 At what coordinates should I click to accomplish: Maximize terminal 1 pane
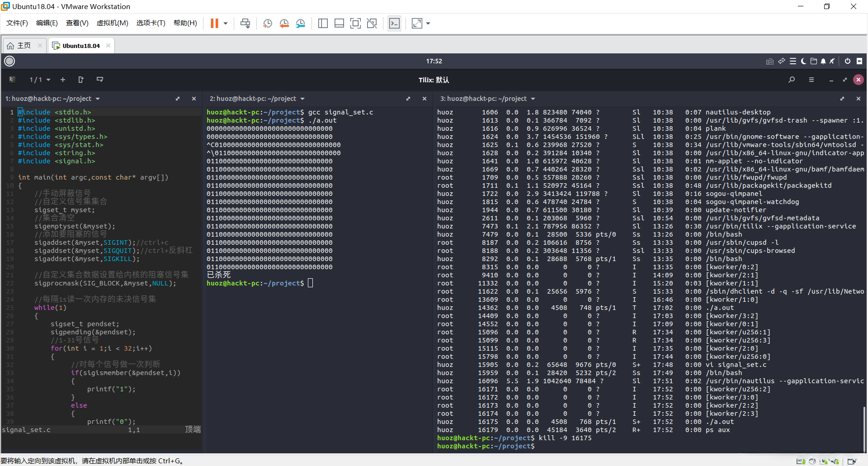pyautogui.click(x=178, y=99)
